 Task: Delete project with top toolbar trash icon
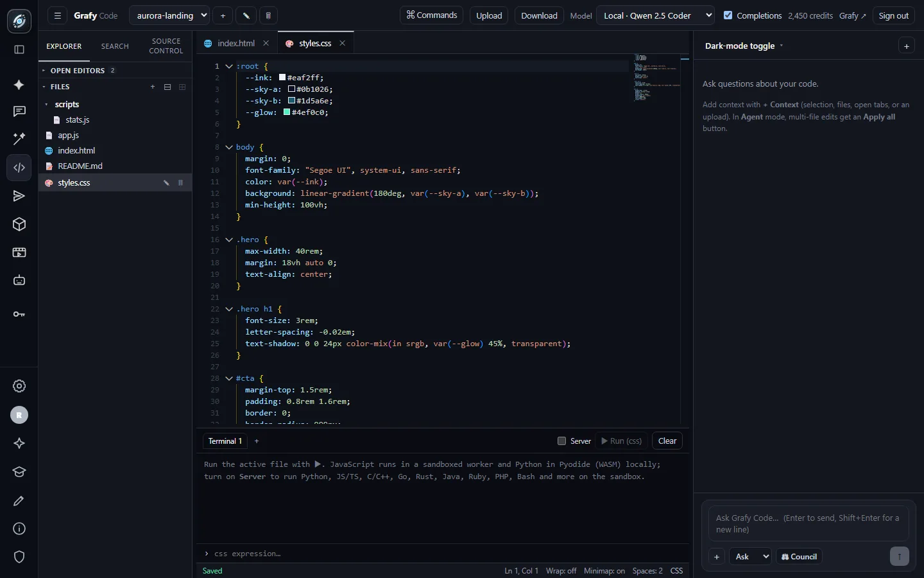(268, 15)
